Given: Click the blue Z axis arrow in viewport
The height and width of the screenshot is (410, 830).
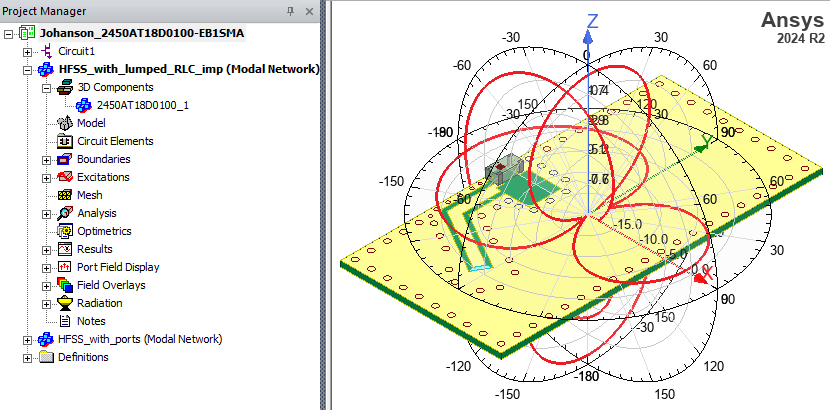Looking at the screenshot, I should 588,36.
